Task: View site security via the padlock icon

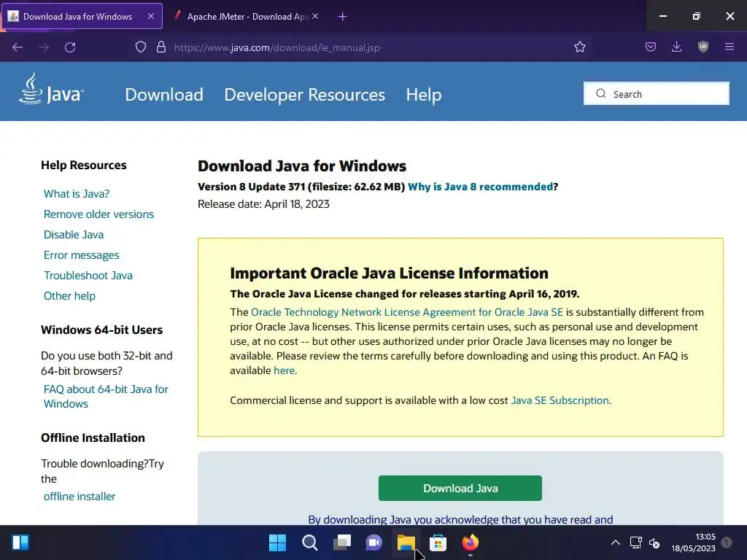Action: pos(161,47)
